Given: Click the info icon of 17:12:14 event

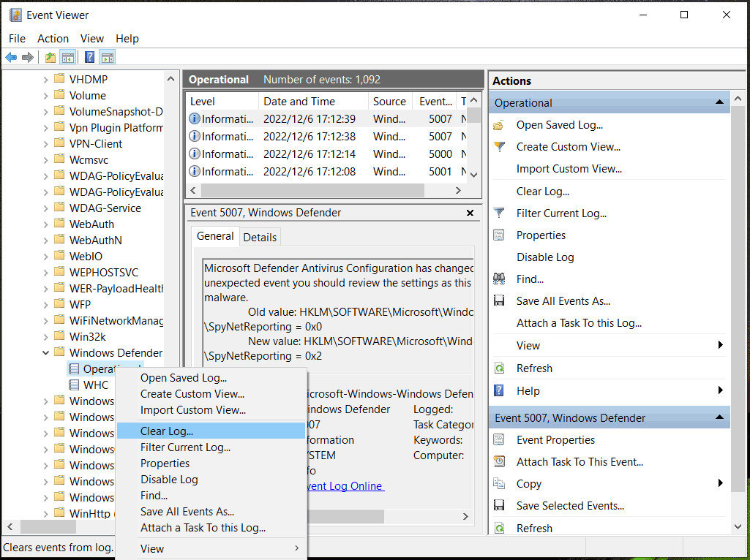Looking at the screenshot, I should (x=195, y=154).
